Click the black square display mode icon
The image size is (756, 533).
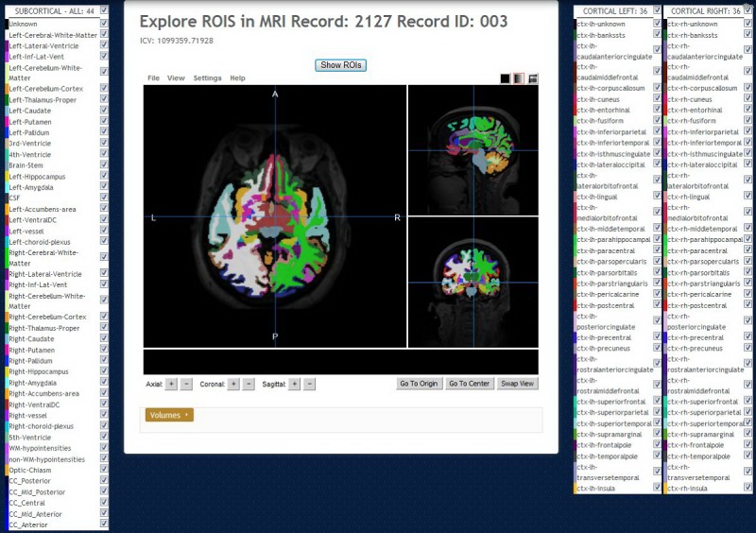click(x=505, y=78)
